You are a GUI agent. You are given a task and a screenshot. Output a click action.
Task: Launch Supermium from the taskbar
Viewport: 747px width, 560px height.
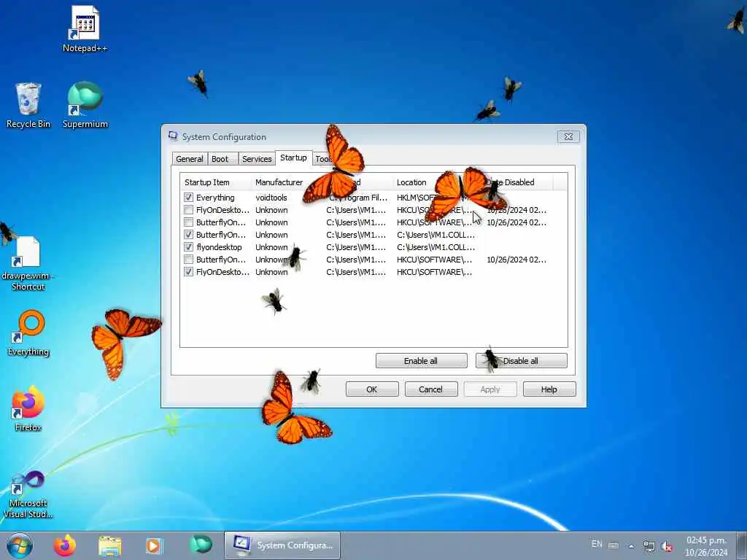[x=201, y=544]
